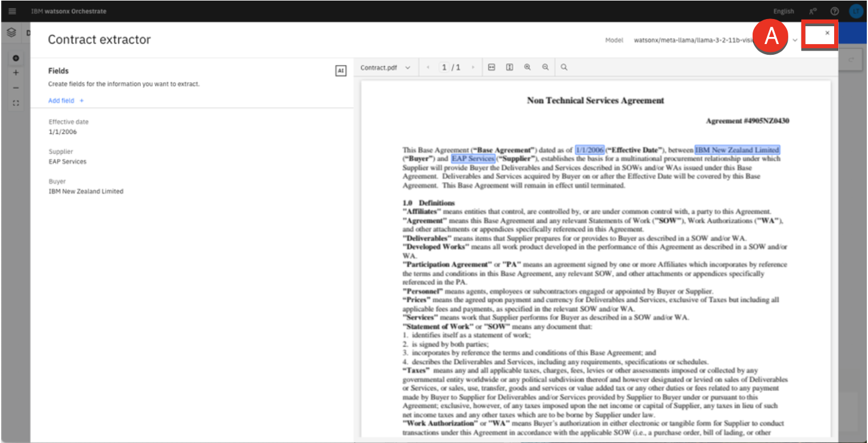
Task: Go to the next document page
Action: click(473, 68)
